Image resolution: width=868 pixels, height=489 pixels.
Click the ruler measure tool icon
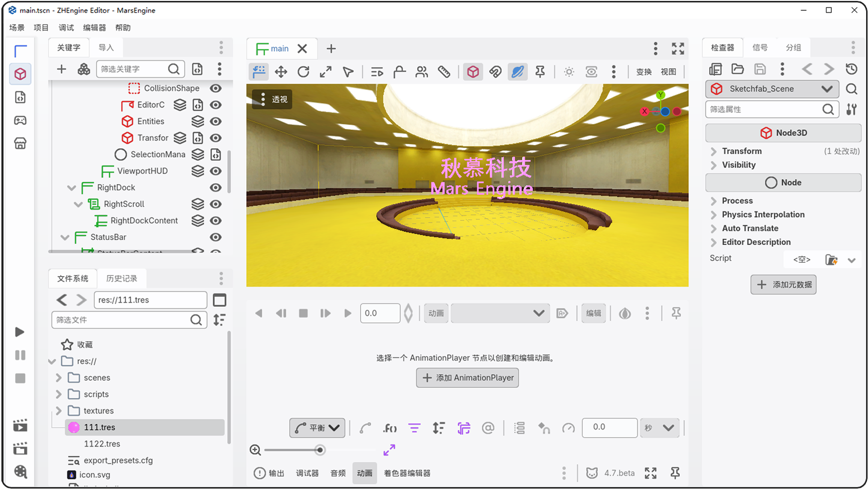point(444,72)
